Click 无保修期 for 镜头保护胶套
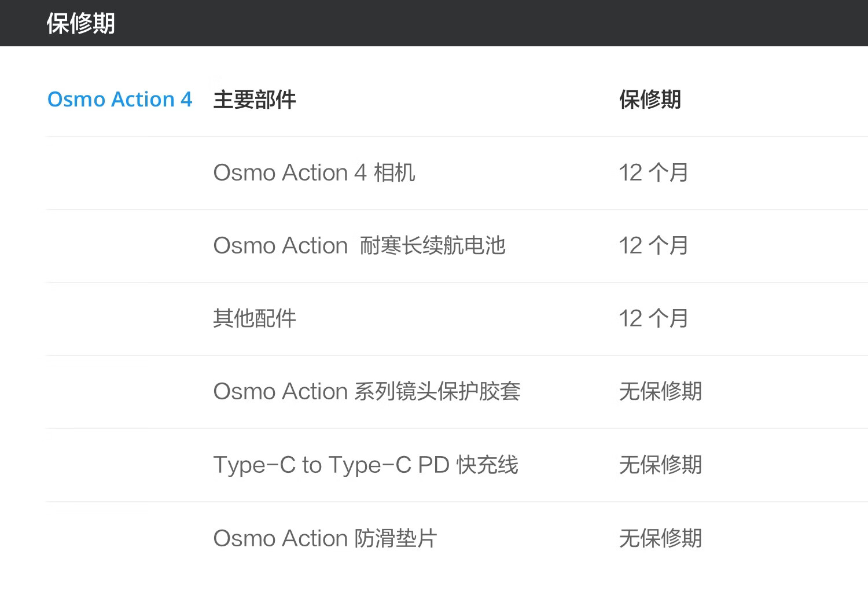 (x=660, y=392)
